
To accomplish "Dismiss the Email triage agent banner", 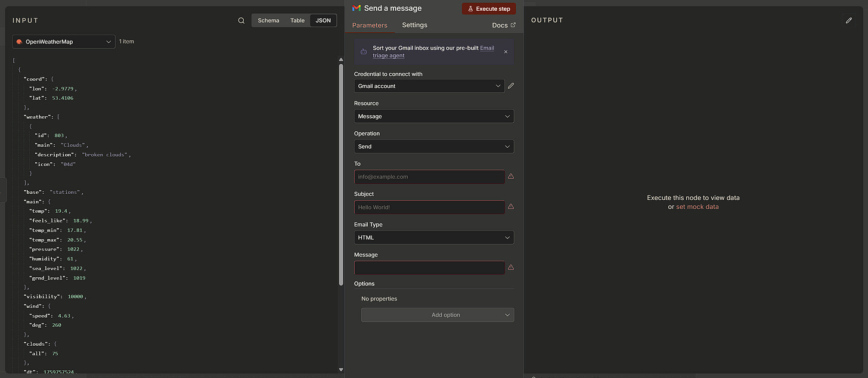I will [x=506, y=52].
